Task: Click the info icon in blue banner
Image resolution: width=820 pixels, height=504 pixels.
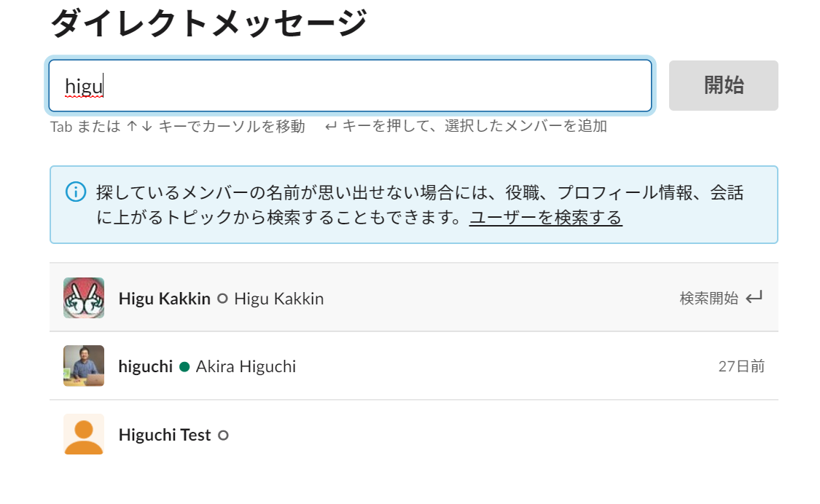Action: tap(76, 192)
